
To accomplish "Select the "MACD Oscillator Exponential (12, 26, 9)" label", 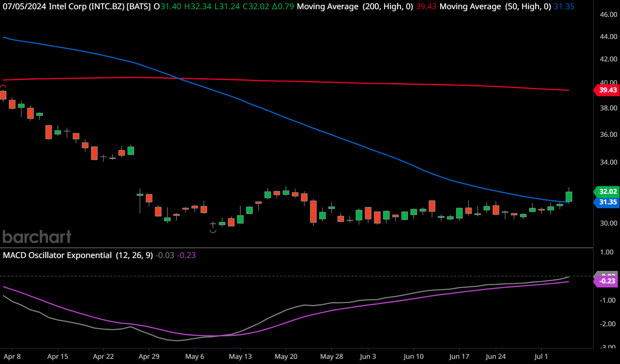I will click(78, 255).
